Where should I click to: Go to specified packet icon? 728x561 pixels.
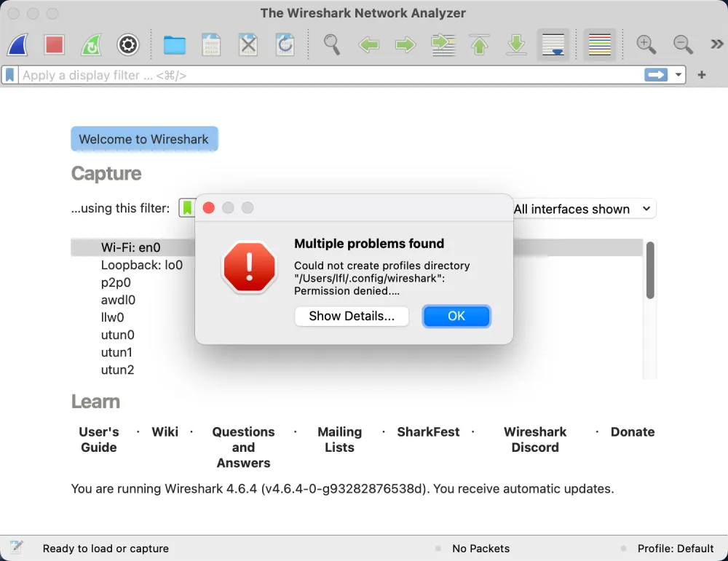tap(443, 45)
